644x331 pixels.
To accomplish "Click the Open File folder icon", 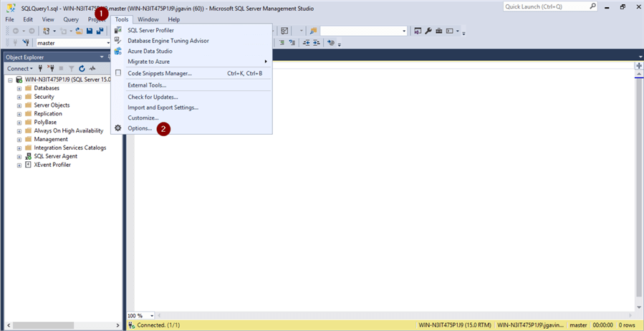I will pyautogui.click(x=80, y=31).
